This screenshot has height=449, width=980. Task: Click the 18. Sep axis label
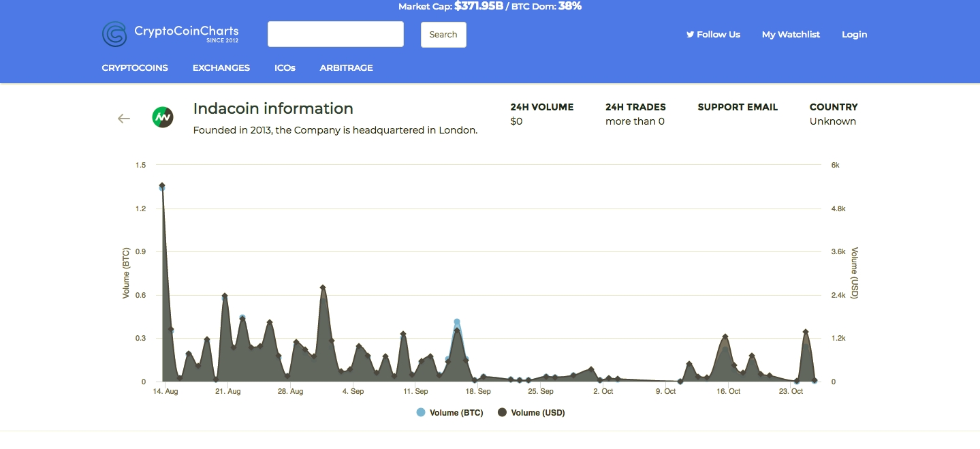479,392
